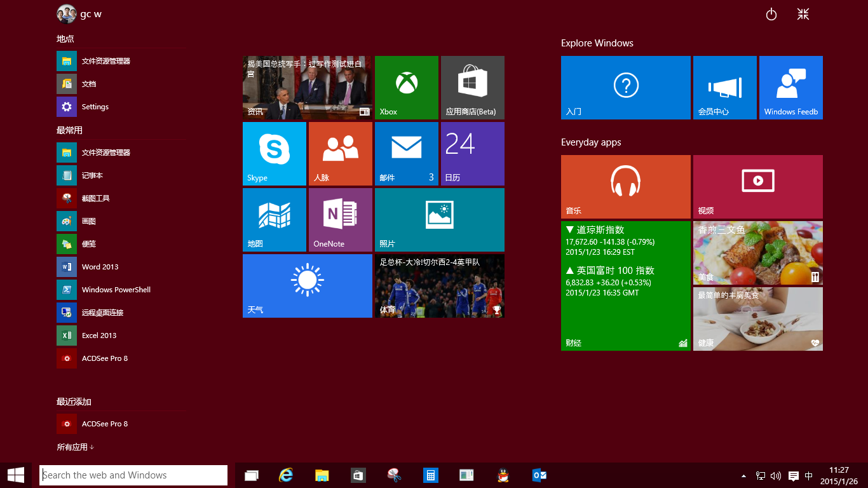The image size is (868, 488).
Task: Open the news reader taskbar icon
Action: (466, 475)
